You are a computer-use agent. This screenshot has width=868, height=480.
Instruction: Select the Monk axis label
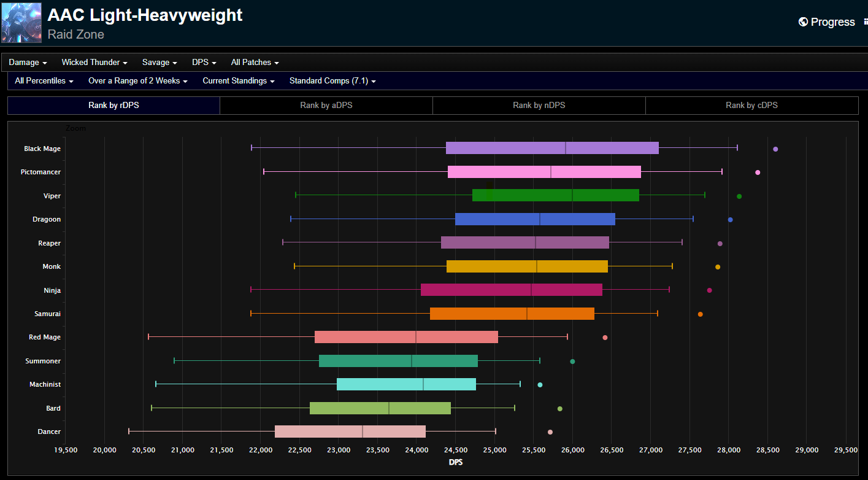[x=52, y=266]
